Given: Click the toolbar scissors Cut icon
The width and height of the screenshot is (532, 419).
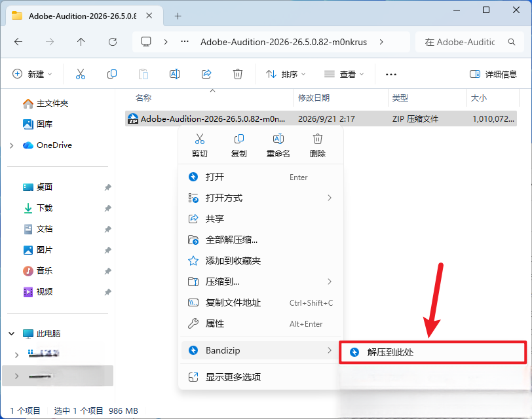Looking at the screenshot, I should (x=81, y=74).
